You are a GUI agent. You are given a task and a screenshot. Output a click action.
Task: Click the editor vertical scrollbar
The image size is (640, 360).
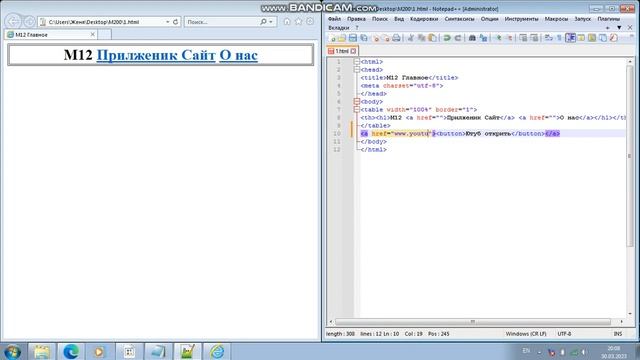tap(630, 155)
